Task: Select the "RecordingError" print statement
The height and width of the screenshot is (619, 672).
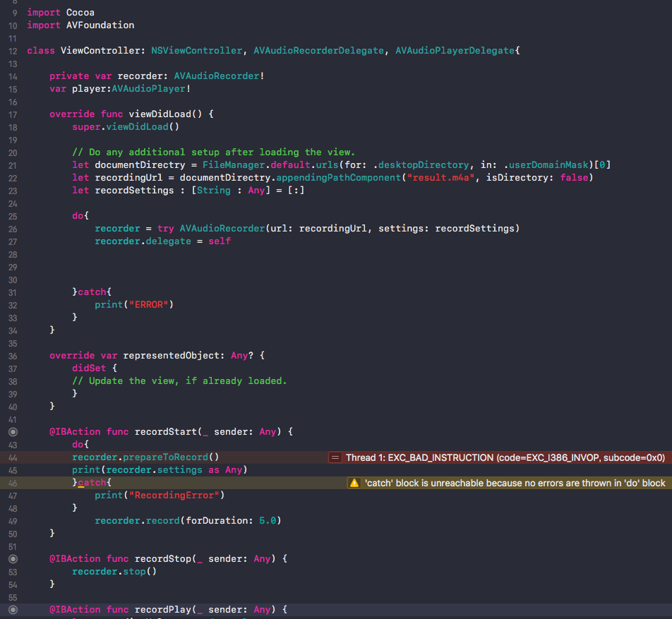Action: pyautogui.click(x=157, y=495)
